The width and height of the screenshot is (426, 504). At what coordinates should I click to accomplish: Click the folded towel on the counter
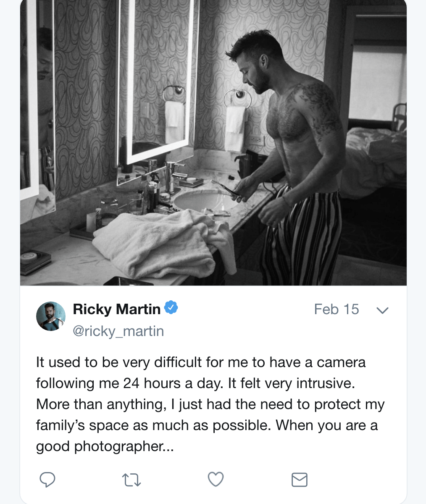[160, 241]
